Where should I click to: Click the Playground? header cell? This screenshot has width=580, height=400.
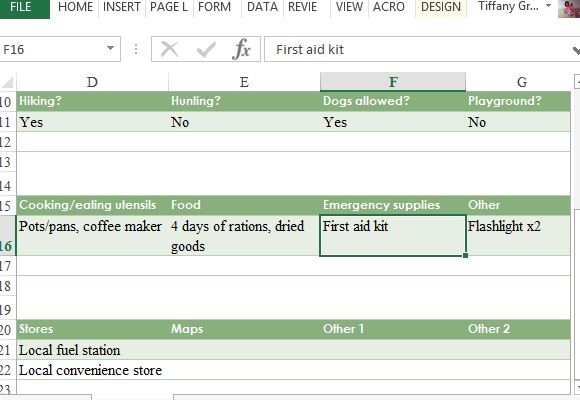pos(518,101)
